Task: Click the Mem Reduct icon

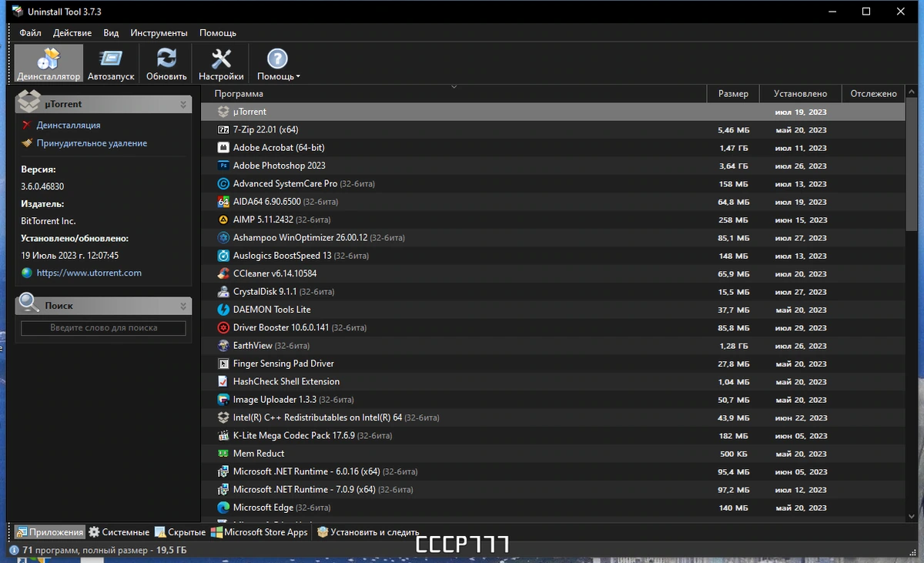Action: pos(223,454)
